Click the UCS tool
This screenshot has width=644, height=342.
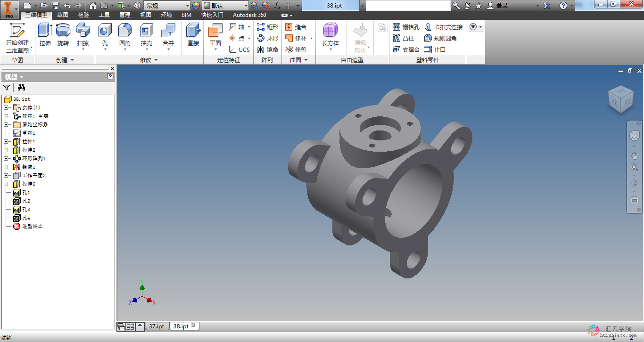[x=239, y=49]
